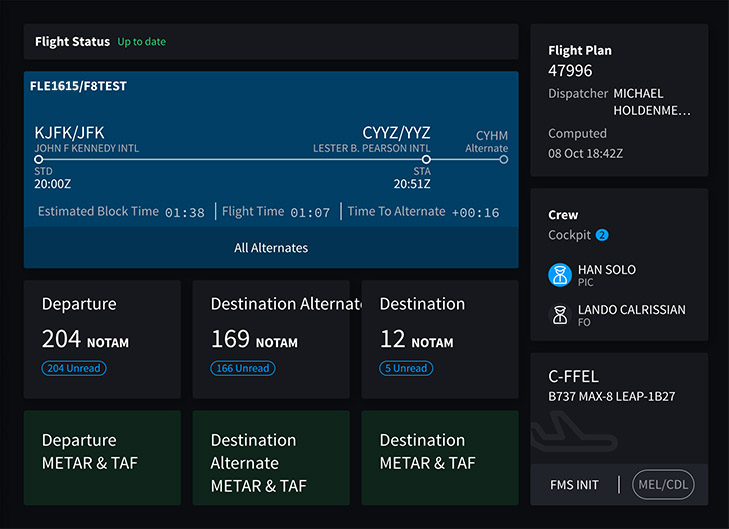The image size is (729, 529).
Task: Open the MEL/CDL button
Action: 663,485
